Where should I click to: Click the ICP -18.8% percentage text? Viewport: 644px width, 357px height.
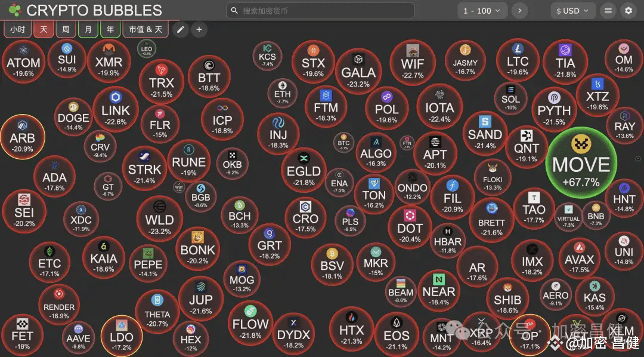tap(222, 131)
